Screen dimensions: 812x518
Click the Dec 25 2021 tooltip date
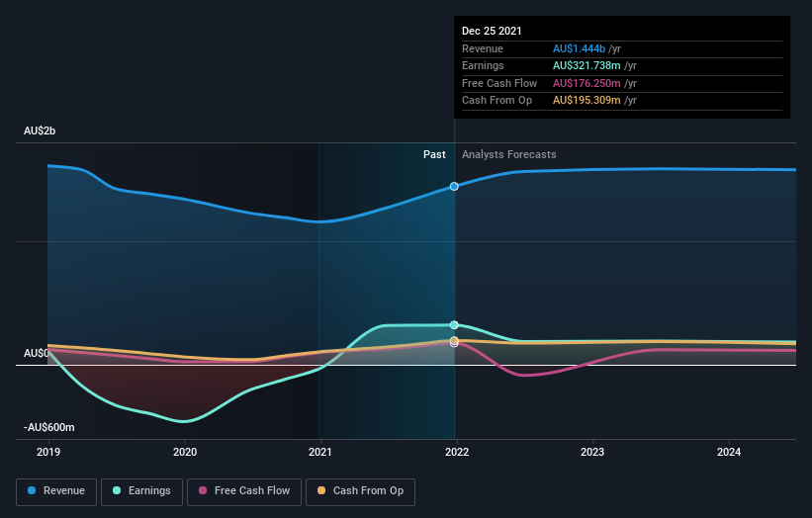coord(492,31)
